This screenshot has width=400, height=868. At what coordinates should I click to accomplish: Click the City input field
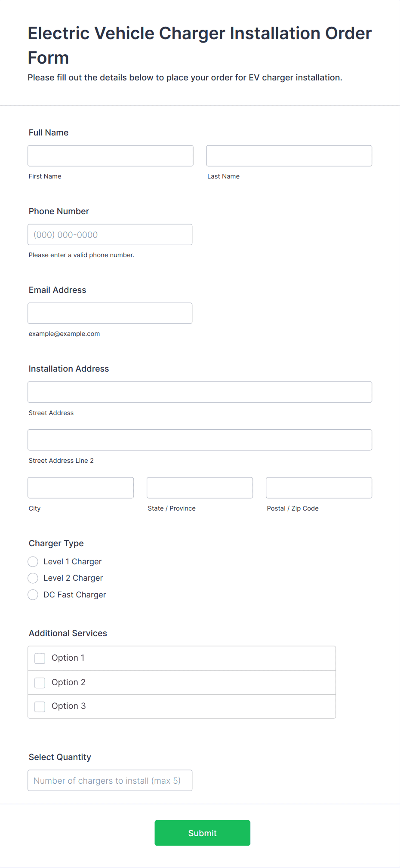81,488
